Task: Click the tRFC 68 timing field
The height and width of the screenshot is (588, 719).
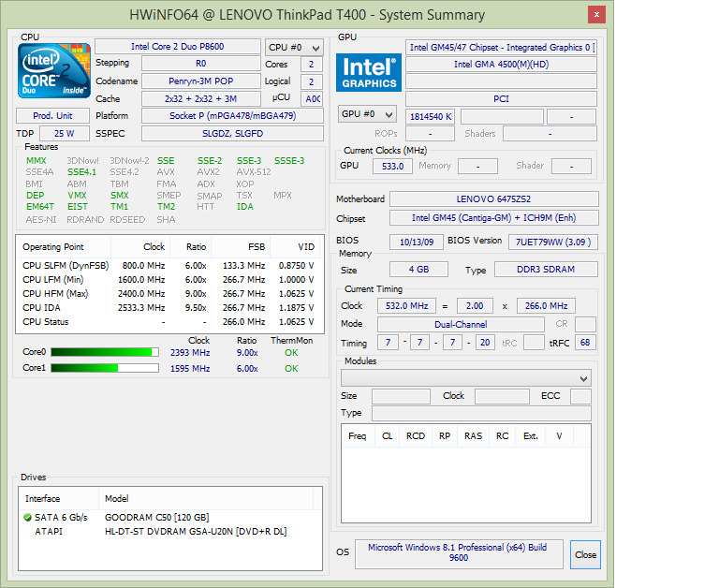Action: [585, 343]
